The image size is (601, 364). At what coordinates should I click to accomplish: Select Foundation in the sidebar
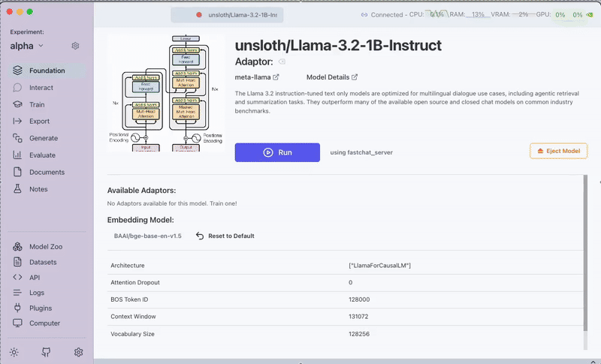pyautogui.click(x=47, y=71)
